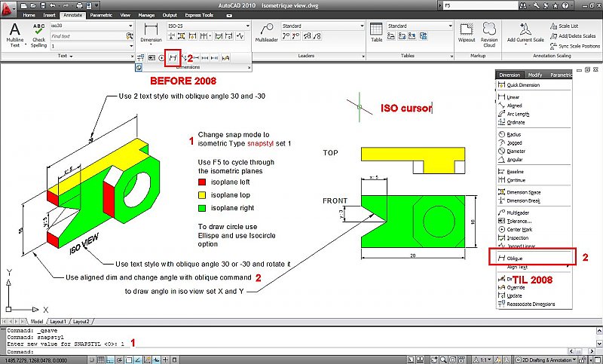Choose Tolerance... from Dimension menu
The height and width of the screenshot is (364, 603).
click(519, 221)
